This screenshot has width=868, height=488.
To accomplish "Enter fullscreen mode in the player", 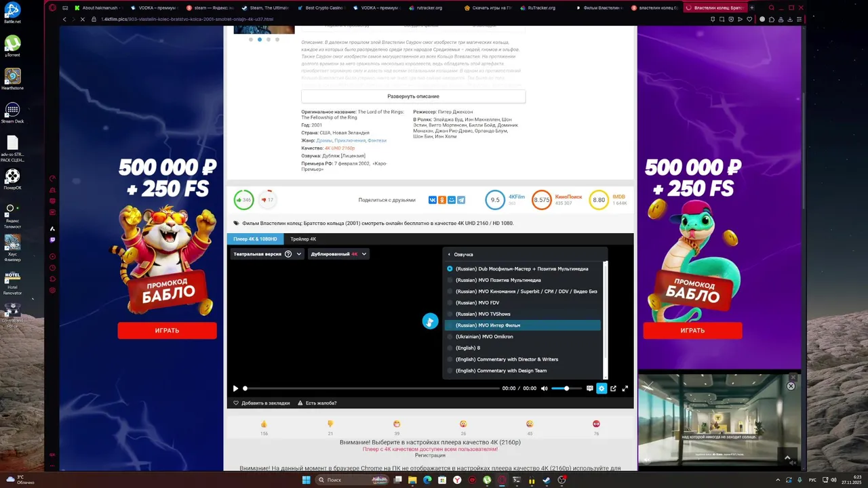I will pos(625,388).
